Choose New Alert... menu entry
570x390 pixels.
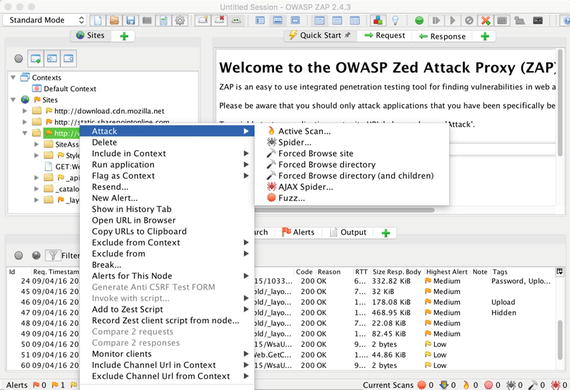coord(167,198)
